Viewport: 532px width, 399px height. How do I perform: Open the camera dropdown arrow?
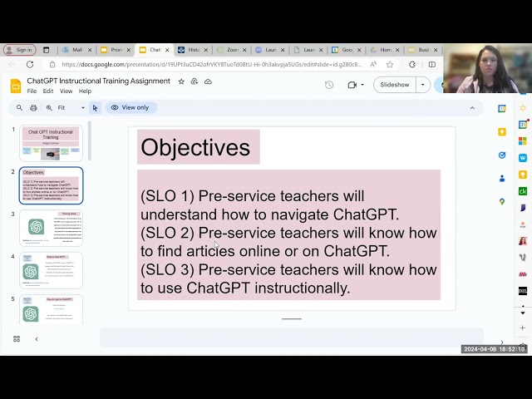(x=362, y=85)
